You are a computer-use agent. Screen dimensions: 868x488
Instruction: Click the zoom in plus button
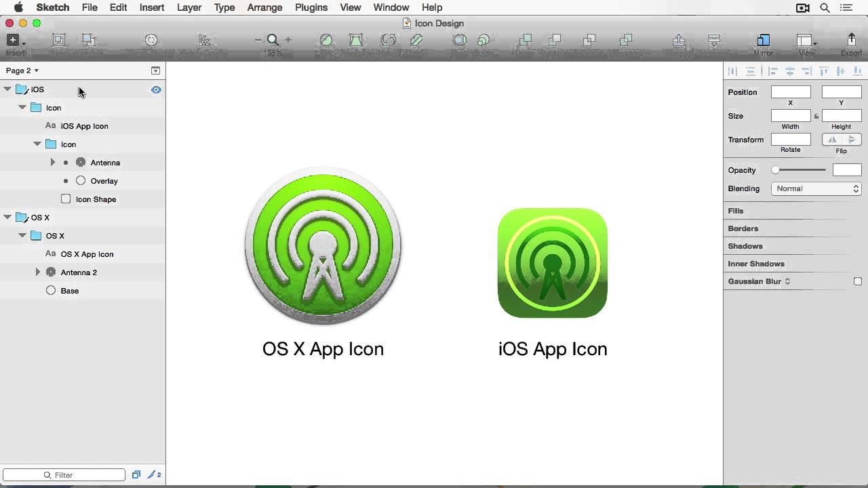[288, 41]
